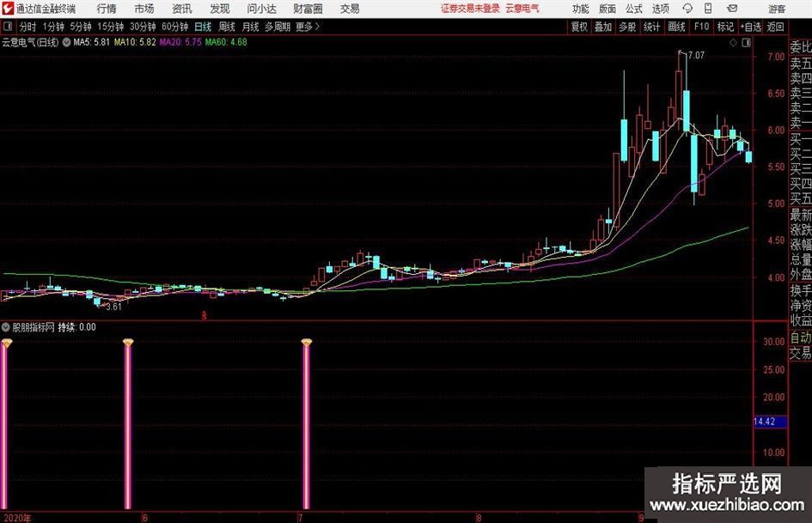Open 多周期 multi-period view
812x523 pixels.
(277, 27)
